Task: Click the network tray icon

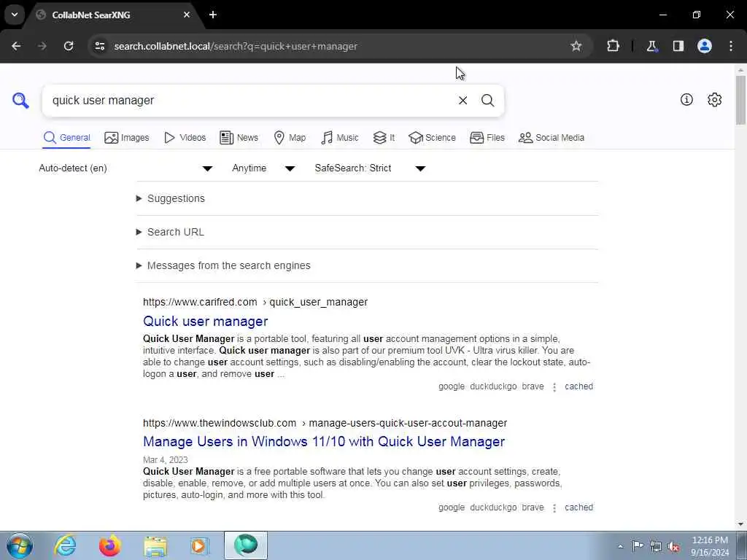Action: 656,546
